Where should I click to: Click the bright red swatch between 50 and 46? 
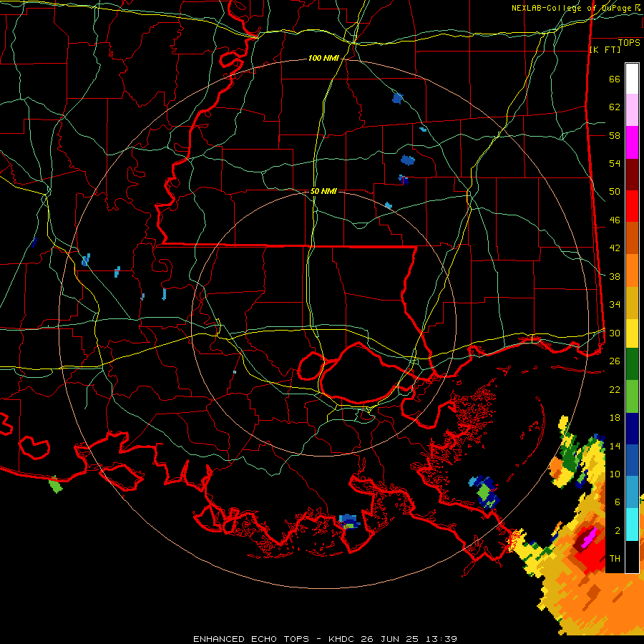[632, 206]
